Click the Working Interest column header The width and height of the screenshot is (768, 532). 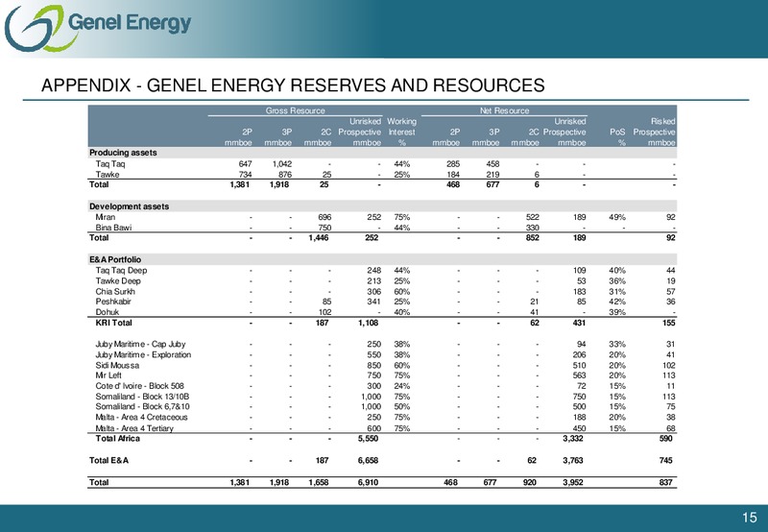[401, 132]
